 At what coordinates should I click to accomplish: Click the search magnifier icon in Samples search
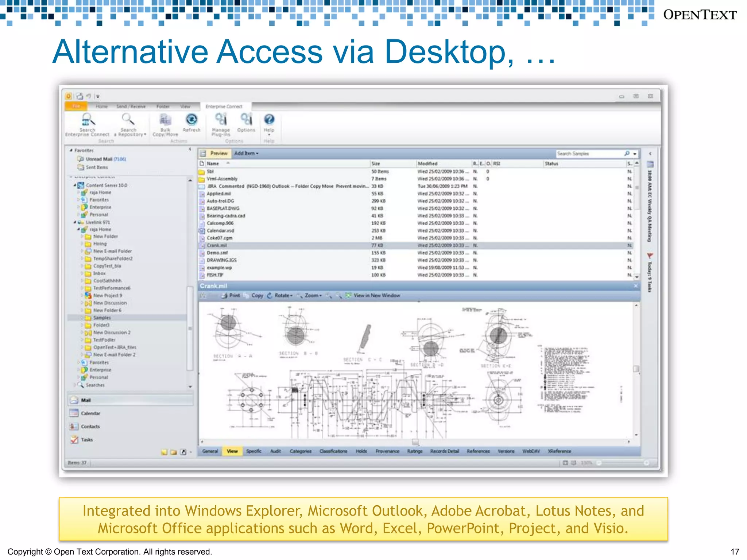pyautogui.click(x=627, y=153)
